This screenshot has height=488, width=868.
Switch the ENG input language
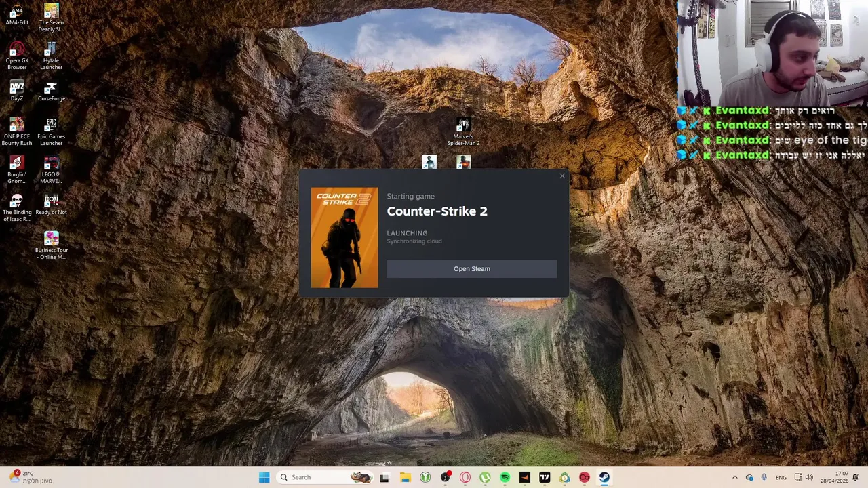coord(781,477)
